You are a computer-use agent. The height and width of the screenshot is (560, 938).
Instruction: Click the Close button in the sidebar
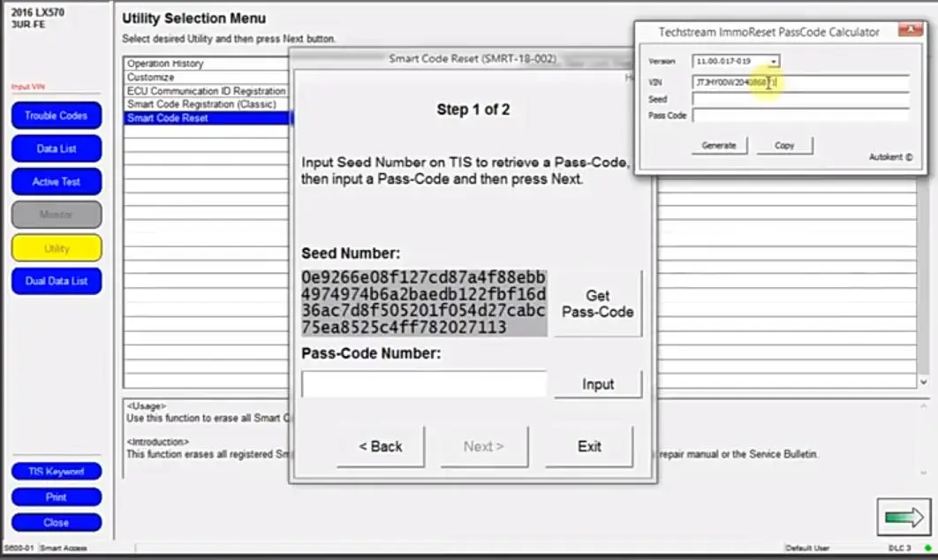click(x=57, y=522)
